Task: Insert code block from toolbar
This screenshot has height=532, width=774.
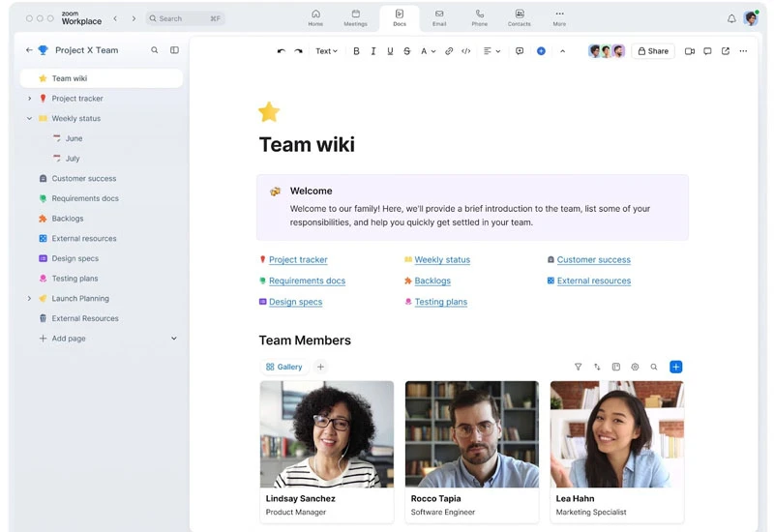Action: [465, 51]
